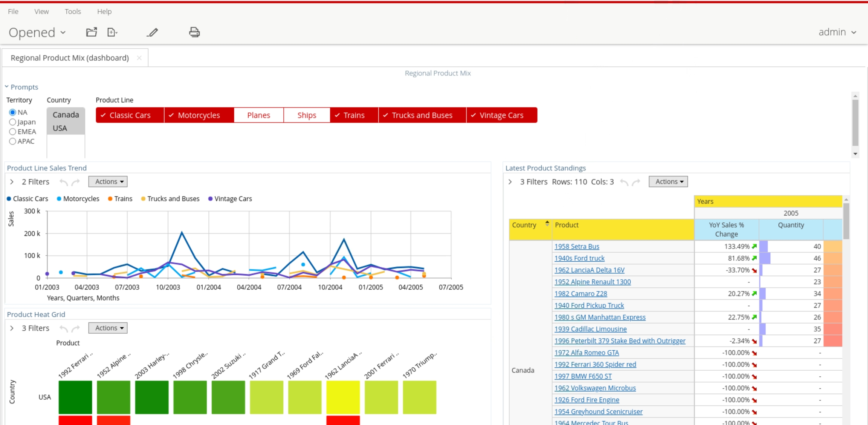Click redo arrow in Product Heat Grid
Screen dimensions: 868x425
[x=76, y=328]
